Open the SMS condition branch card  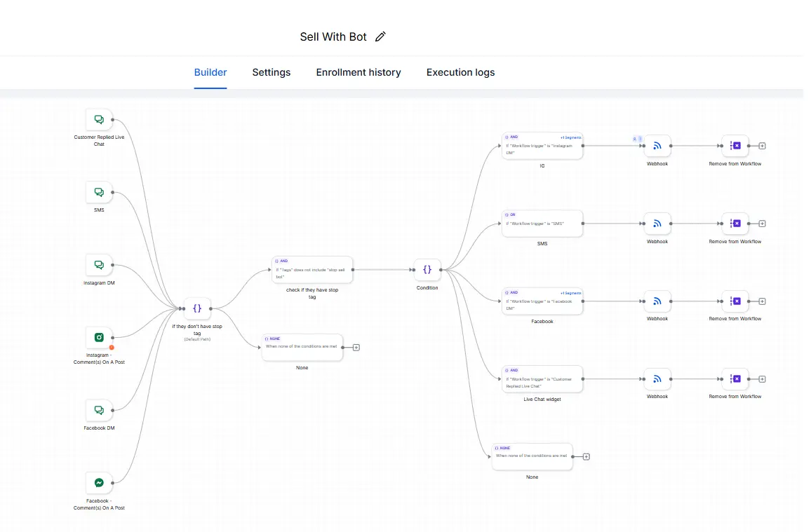pos(542,224)
